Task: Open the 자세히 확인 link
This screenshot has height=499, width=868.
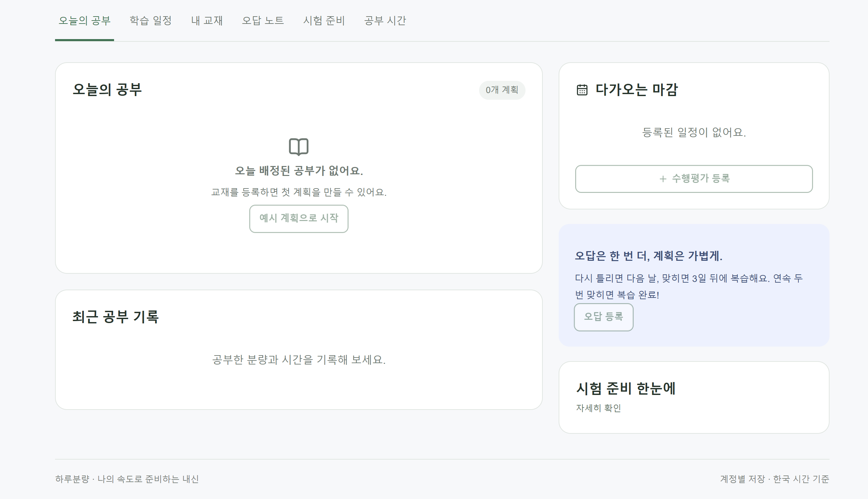Action: 598,408
